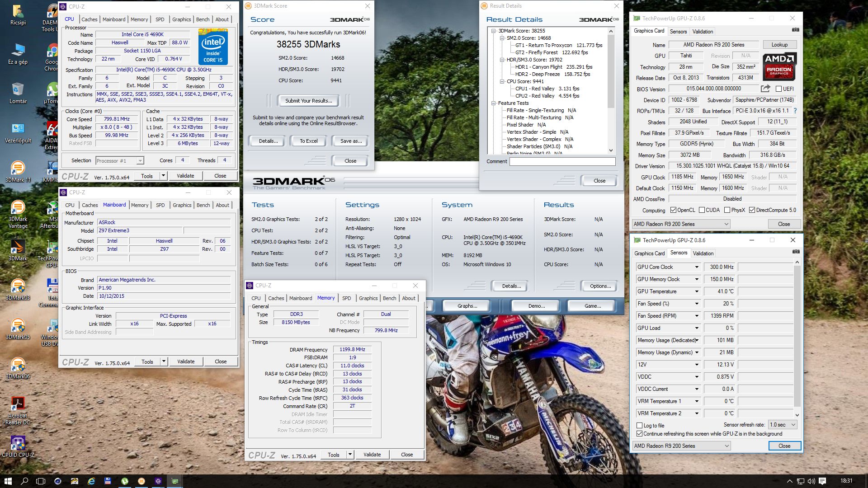Click the Save as... button
The image size is (868, 488).
(x=351, y=141)
